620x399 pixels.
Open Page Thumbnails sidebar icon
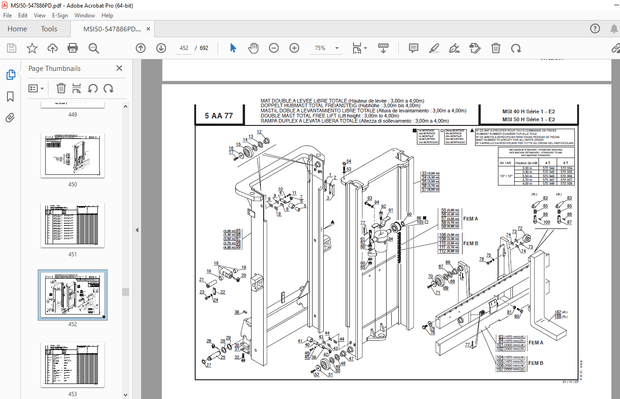coord(11,74)
